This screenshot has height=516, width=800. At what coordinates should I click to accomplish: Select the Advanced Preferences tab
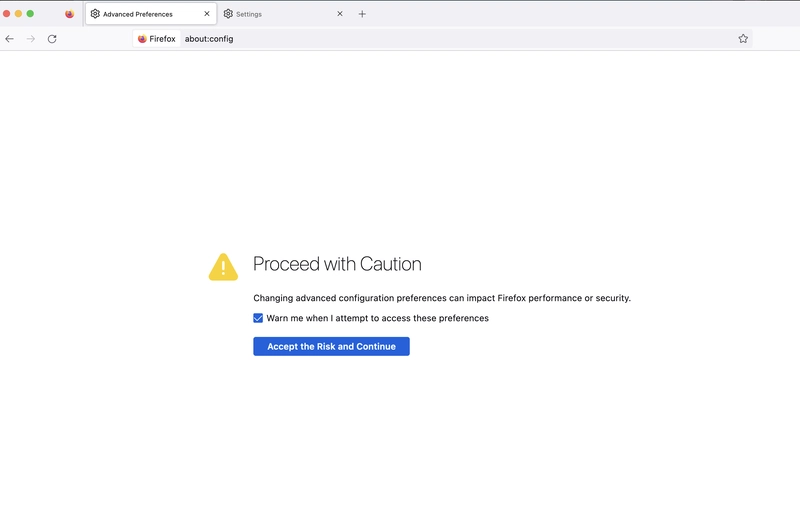(x=151, y=14)
